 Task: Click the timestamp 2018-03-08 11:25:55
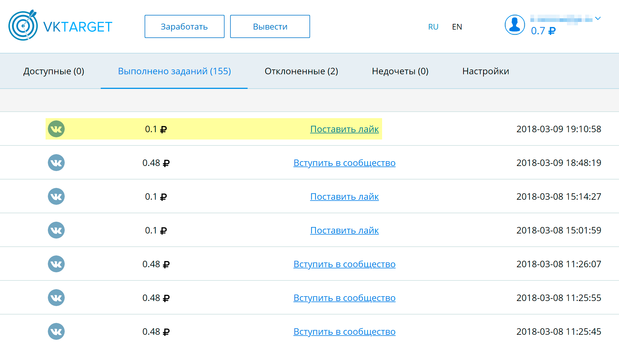[559, 298]
